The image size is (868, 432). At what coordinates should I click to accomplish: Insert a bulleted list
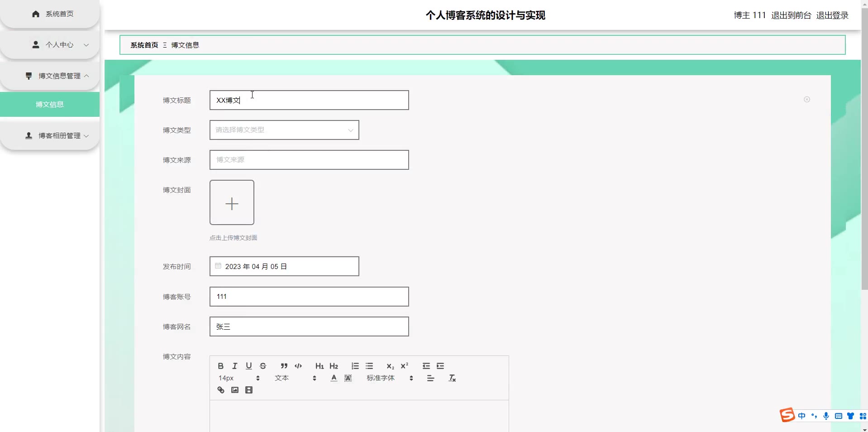pos(369,366)
